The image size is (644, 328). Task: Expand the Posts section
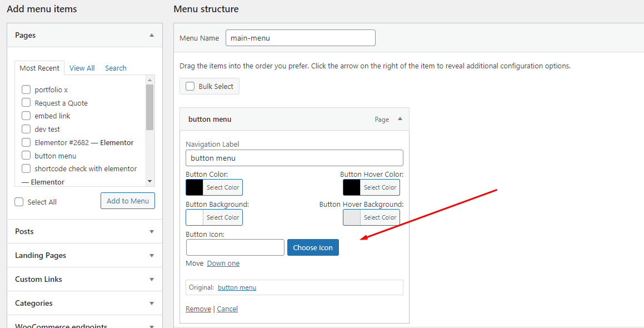(152, 231)
